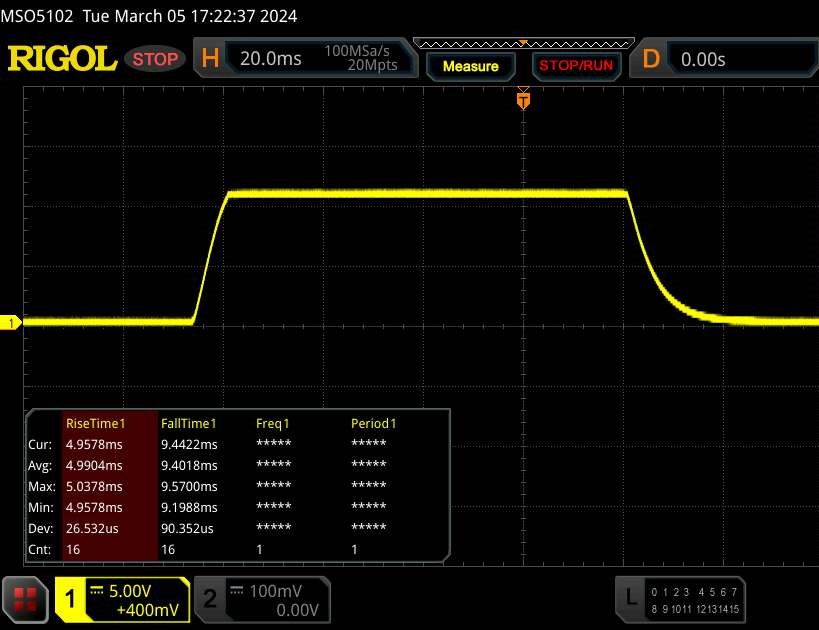Click the channel 1 ground level marker
The width and height of the screenshot is (819, 630).
coord(11,323)
